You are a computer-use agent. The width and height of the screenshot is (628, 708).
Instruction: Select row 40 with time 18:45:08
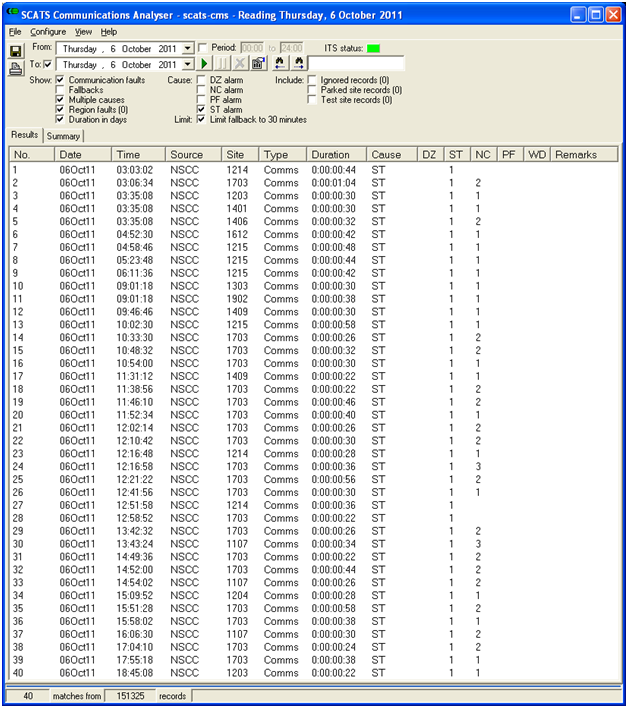[314, 673]
